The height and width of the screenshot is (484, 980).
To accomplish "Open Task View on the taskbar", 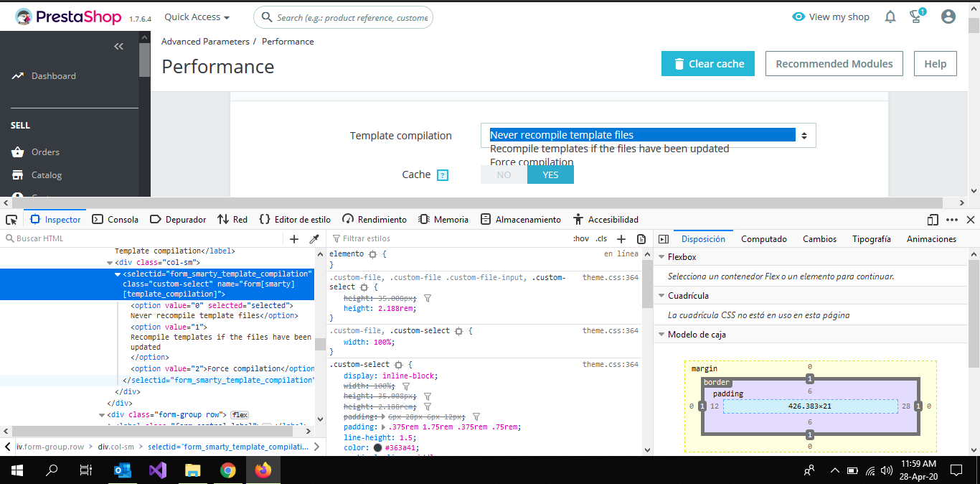I will (x=86, y=470).
